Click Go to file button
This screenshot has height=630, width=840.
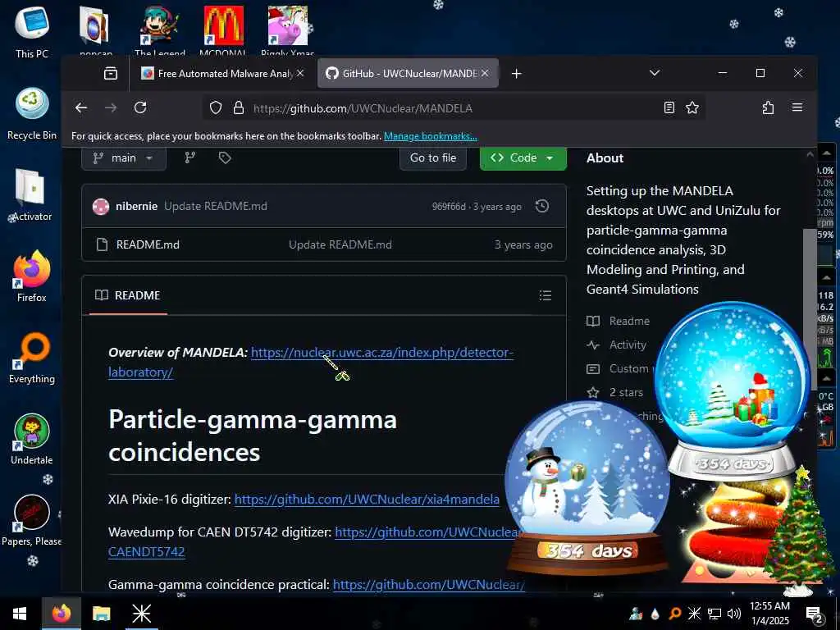click(433, 158)
